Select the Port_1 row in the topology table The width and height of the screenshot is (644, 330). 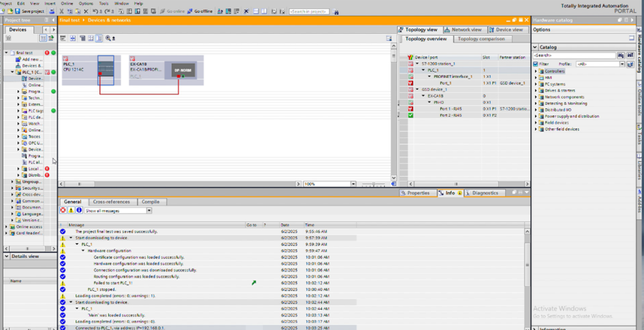465,83
